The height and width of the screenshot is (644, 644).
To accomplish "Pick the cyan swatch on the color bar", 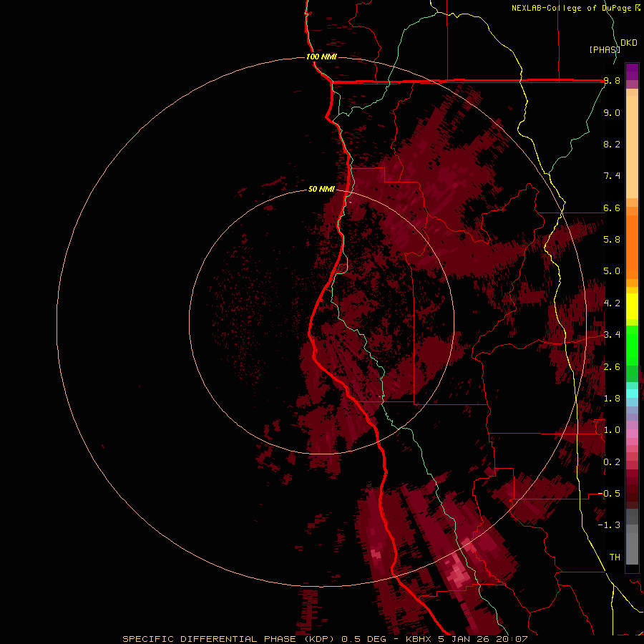I will 632,394.
